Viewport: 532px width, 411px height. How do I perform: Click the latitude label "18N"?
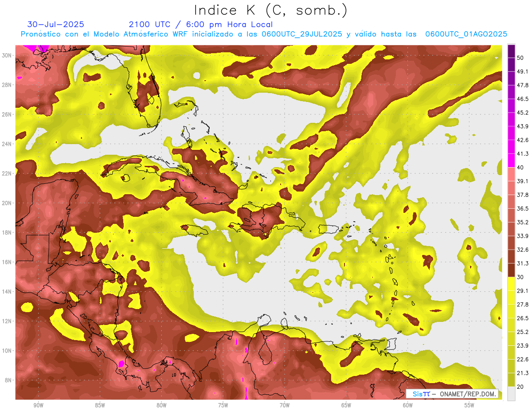pos(7,232)
